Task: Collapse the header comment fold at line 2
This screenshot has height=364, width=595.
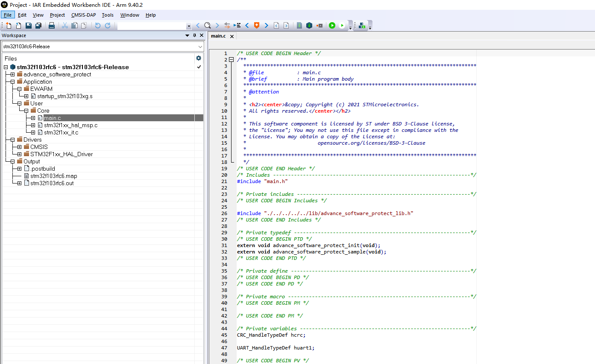Action: [232, 60]
